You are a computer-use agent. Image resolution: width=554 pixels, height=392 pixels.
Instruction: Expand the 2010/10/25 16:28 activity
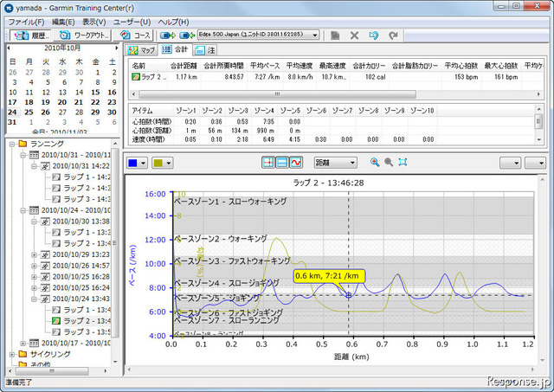click(35, 277)
